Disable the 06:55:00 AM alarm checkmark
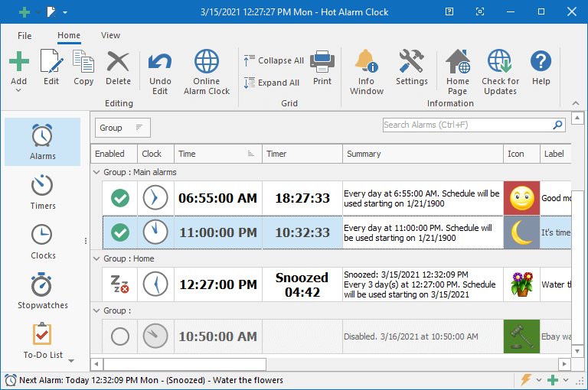 click(x=120, y=198)
